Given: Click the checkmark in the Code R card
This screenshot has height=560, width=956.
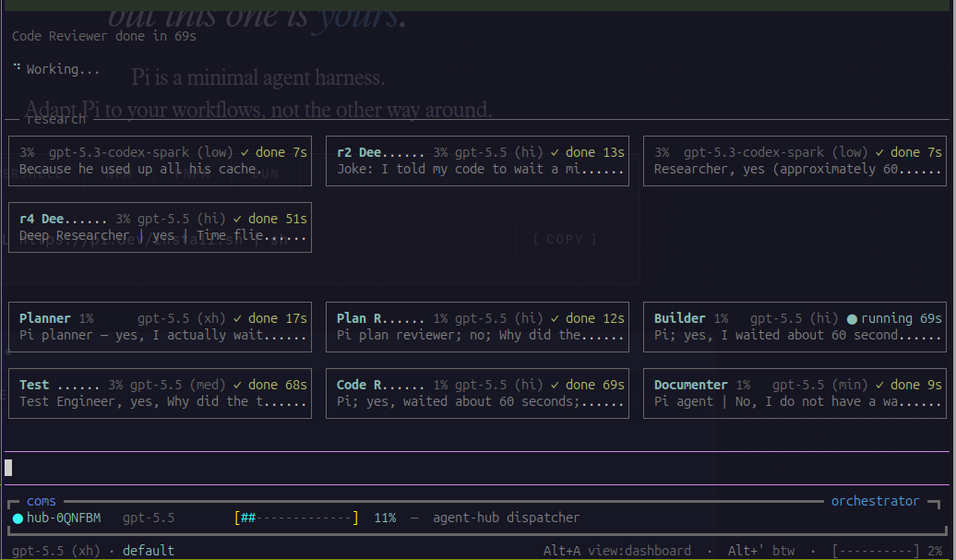Looking at the screenshot, I should pos(555,385).
